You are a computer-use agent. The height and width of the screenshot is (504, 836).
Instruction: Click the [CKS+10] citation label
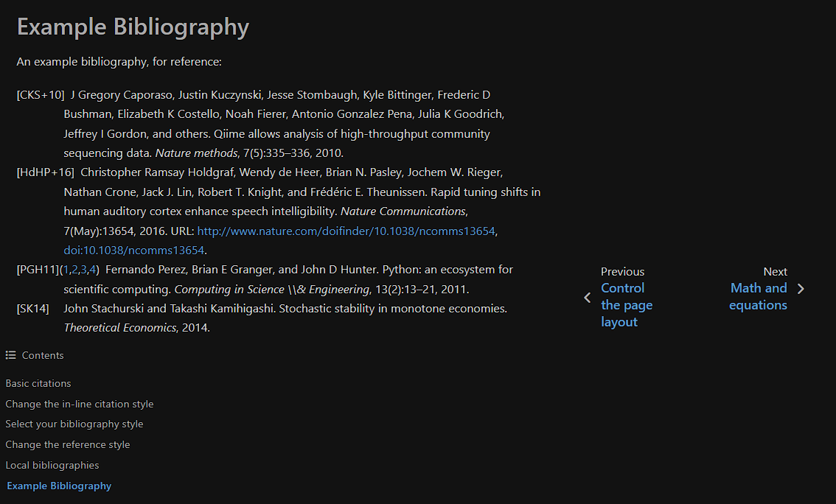tap(41, 95)
